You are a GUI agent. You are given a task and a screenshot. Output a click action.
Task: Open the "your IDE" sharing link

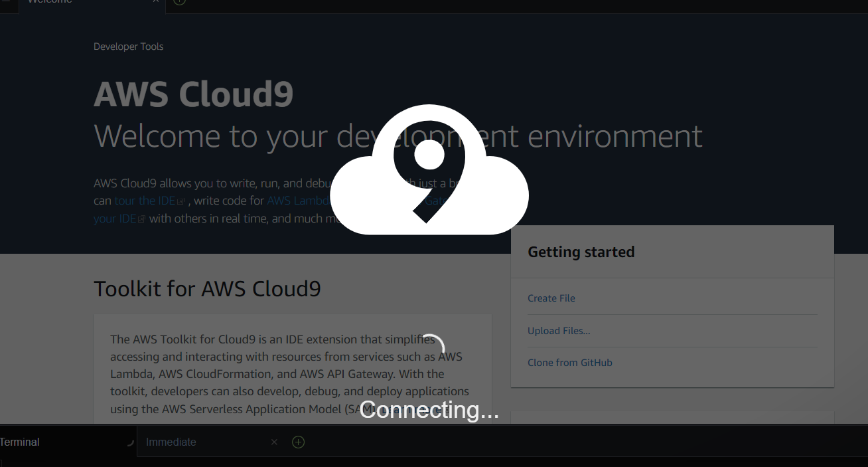[x=115, y=219]
